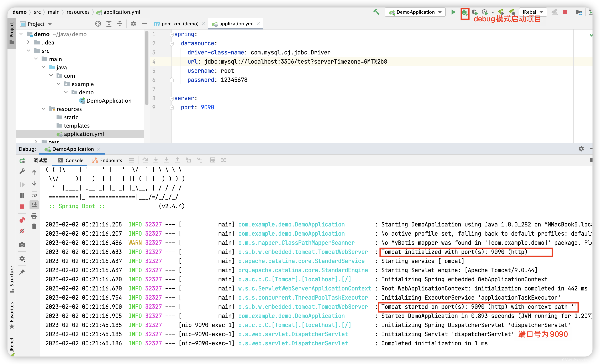Open the Project Structure icon
Viewport: 600px width, 364px height.
point(579,12)
